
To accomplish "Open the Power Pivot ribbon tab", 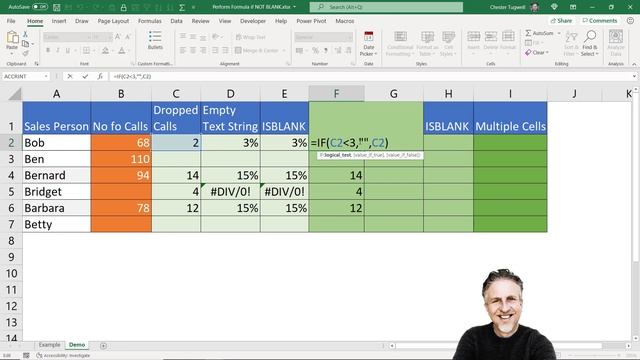I will click(311, 21).
